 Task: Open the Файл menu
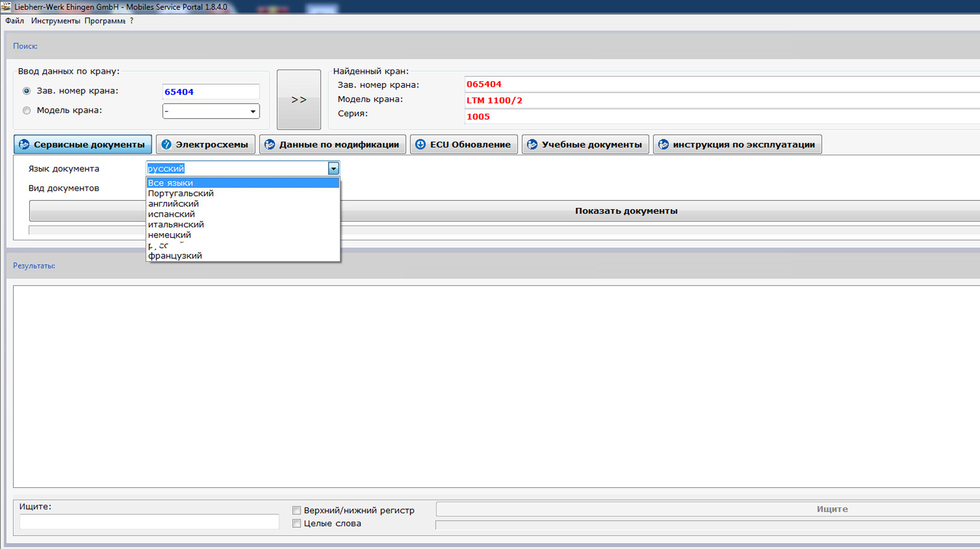click(15, 21)
